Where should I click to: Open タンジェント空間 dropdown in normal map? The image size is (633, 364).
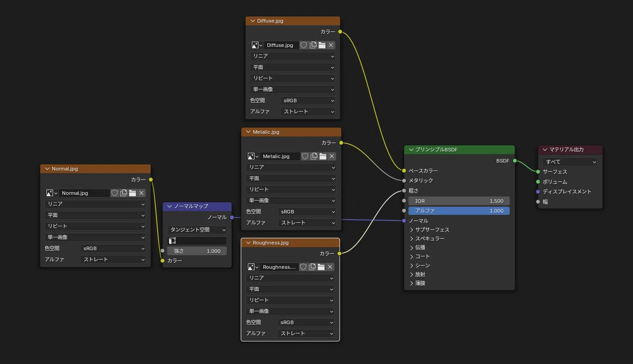tap(197, 230)
